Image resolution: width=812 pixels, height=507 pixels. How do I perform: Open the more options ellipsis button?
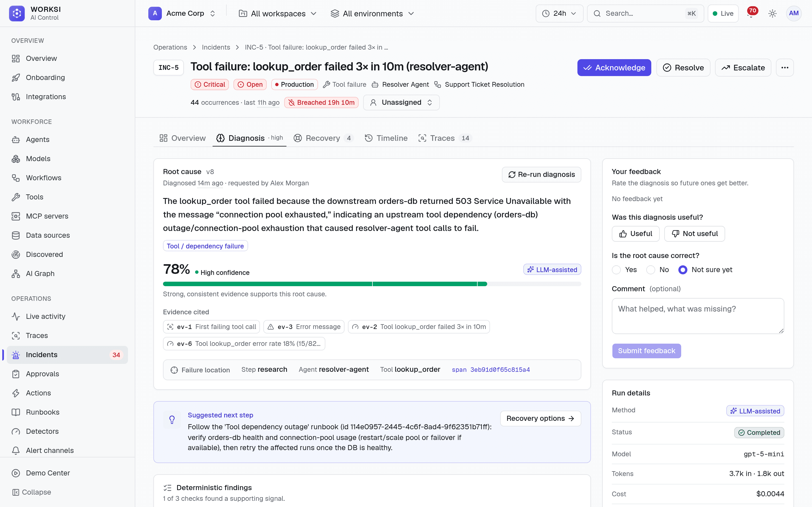pyautogui.click(x=784, y=68)
